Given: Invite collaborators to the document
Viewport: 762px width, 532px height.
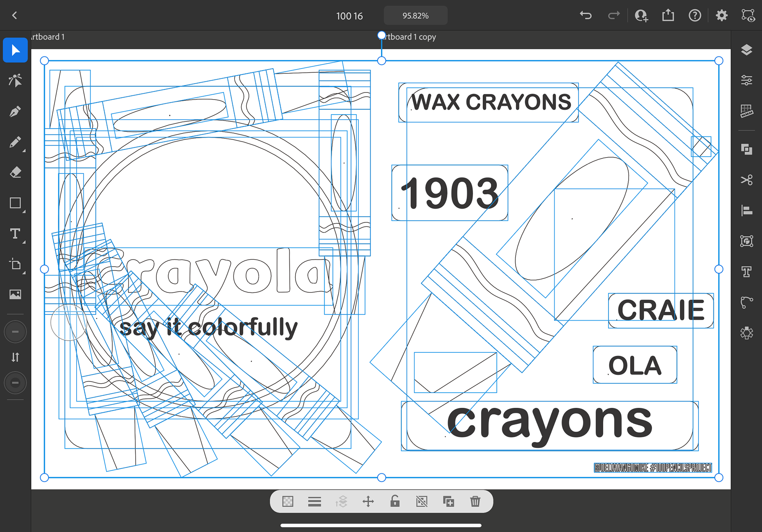Looking at the screenshot, I should 641,15.
